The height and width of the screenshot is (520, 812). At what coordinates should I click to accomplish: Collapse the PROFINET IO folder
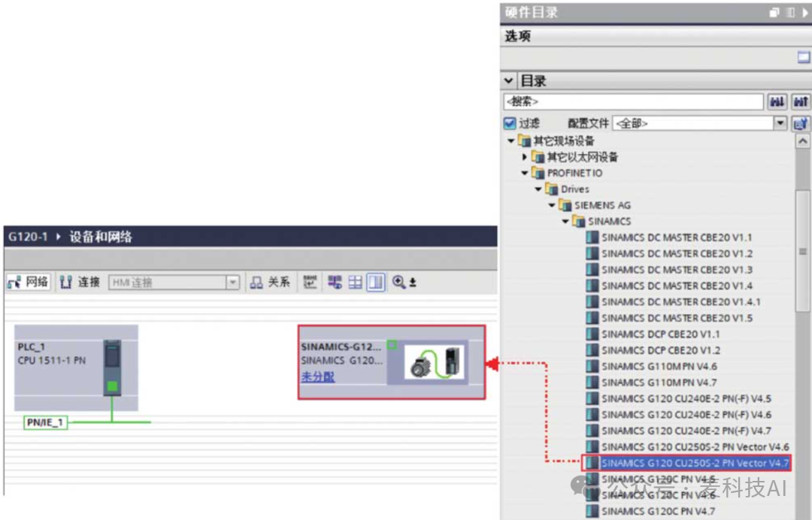525,173
